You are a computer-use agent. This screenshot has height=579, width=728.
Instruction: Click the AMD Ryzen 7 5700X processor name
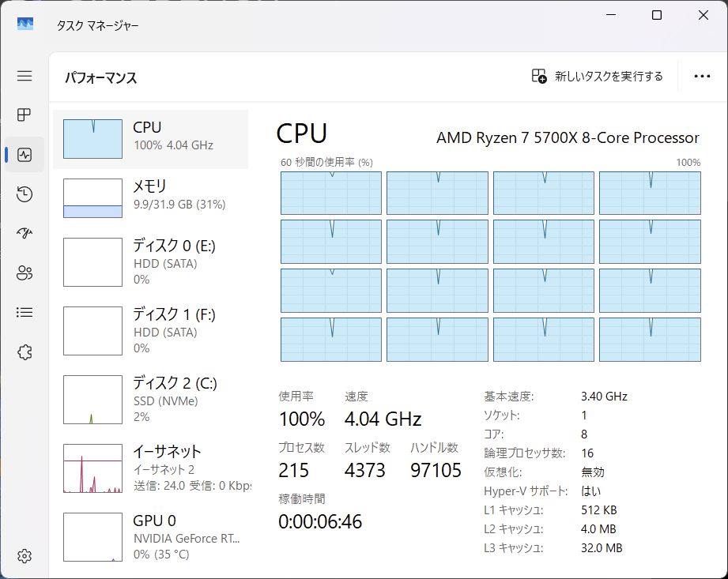click(568, 137)
